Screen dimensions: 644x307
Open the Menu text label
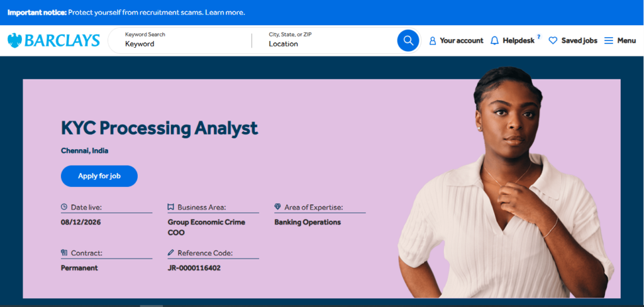point(626,41)
